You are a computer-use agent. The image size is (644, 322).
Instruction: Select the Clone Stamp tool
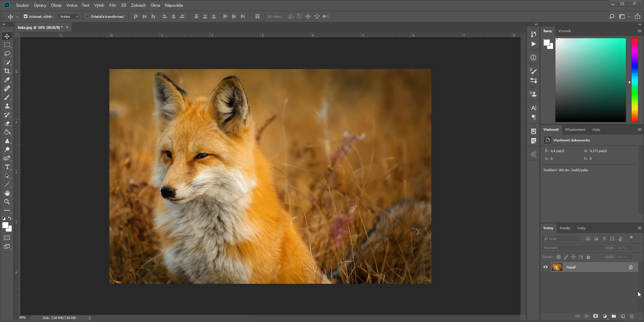coord(7,106)
